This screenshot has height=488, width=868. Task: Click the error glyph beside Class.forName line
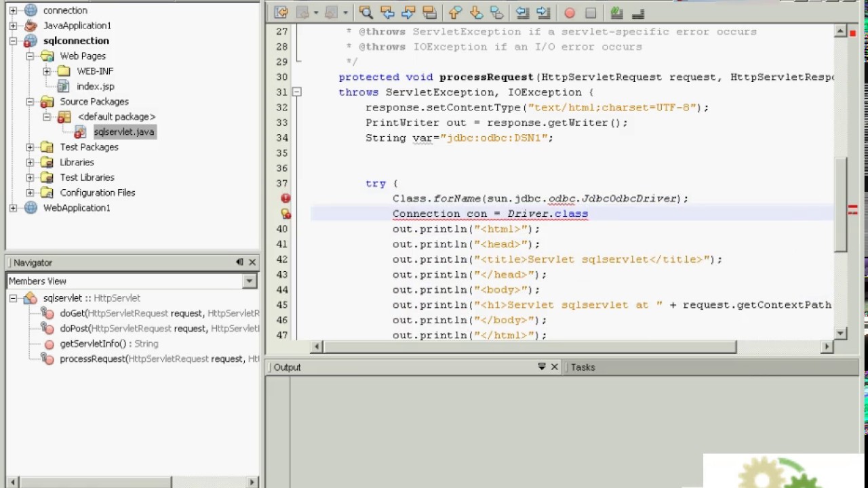point(285,199)
